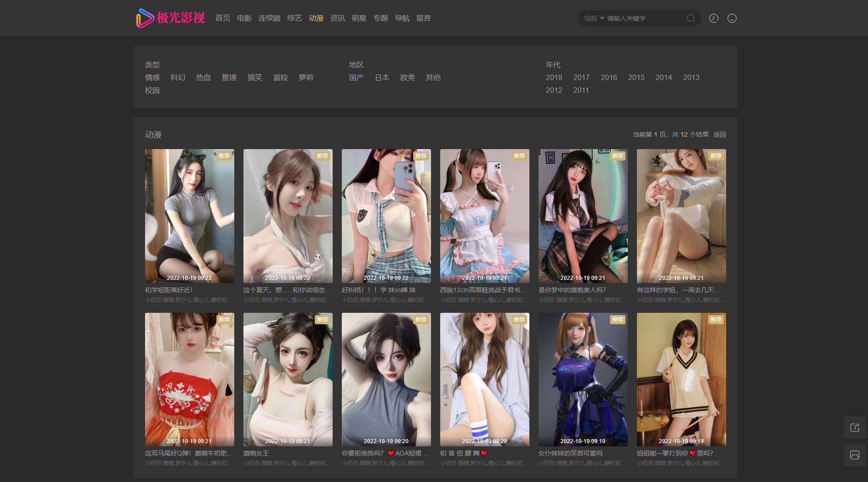
Task: Open the watch history clock icon
Action: [x=713, y=18]
